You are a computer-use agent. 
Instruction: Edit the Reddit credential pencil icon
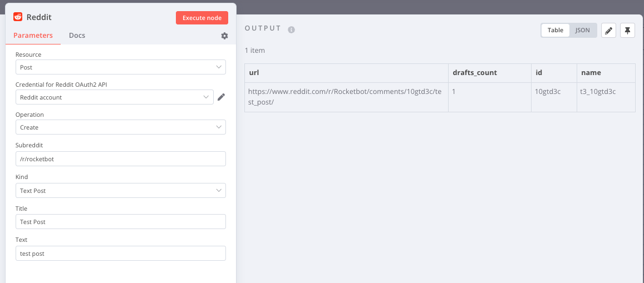(221, 97)
